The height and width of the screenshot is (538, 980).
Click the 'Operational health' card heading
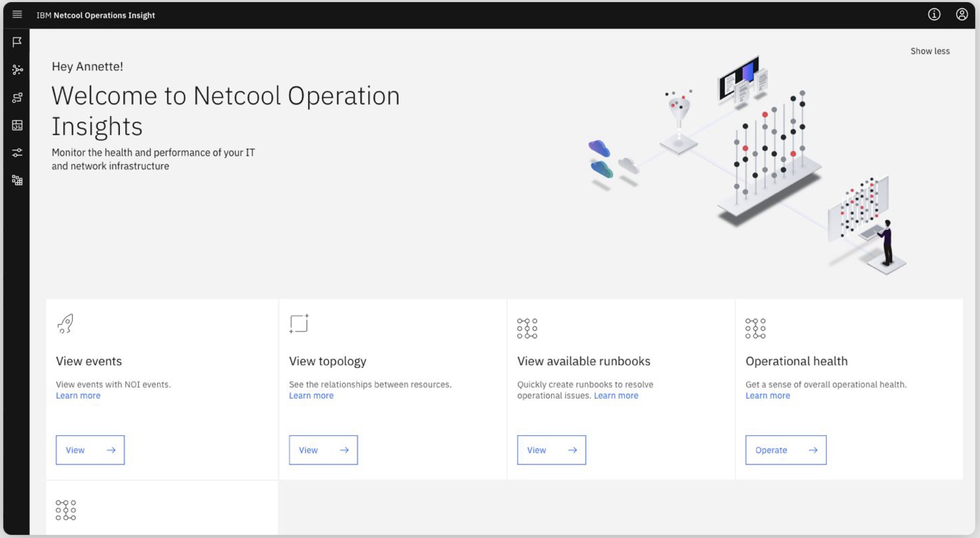(x=796, y=361)
